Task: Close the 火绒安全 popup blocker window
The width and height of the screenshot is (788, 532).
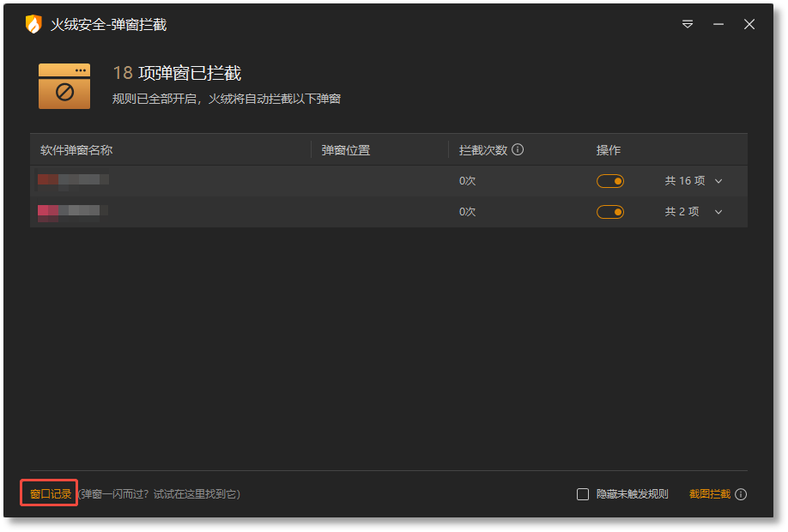Action: [x=749, y=24]
